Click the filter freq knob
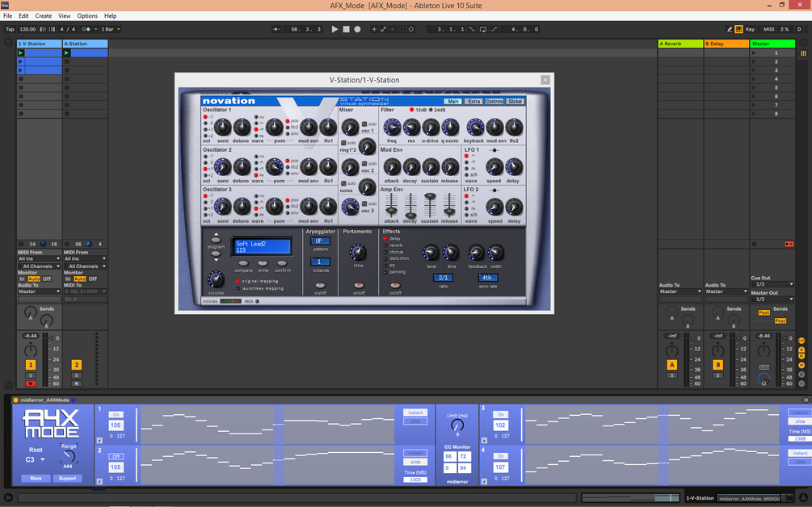Screen dimensions: 812x507 point(392,127)
